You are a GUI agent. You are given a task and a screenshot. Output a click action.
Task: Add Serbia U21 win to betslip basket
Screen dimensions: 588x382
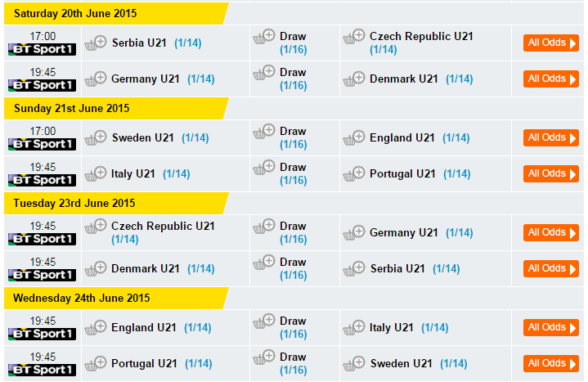click(x=96, y=43)
